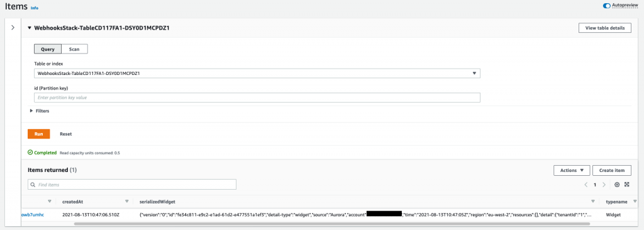
Task: Open the Table or index dropdown
Action: point(257,73)
